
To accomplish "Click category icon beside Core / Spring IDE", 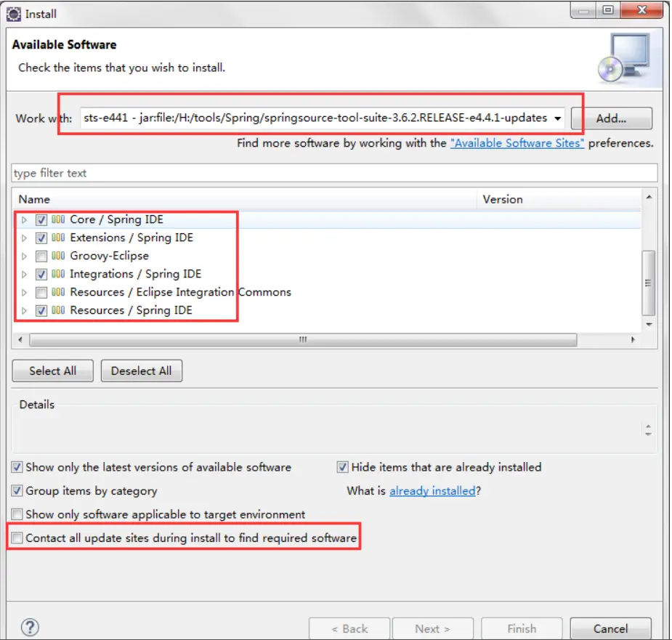I will pos(58,219).
